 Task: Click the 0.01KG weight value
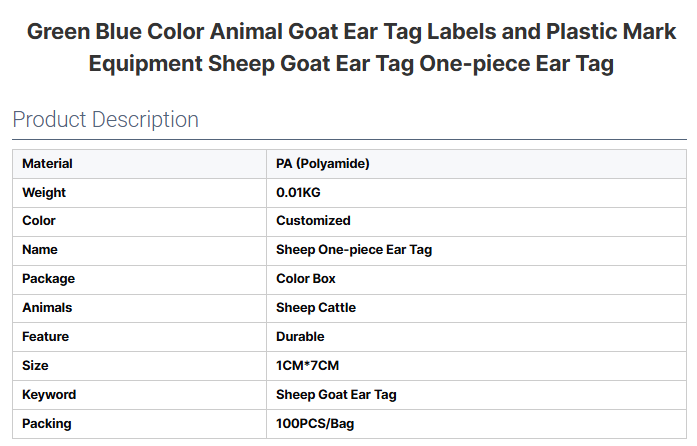(298, 192)
